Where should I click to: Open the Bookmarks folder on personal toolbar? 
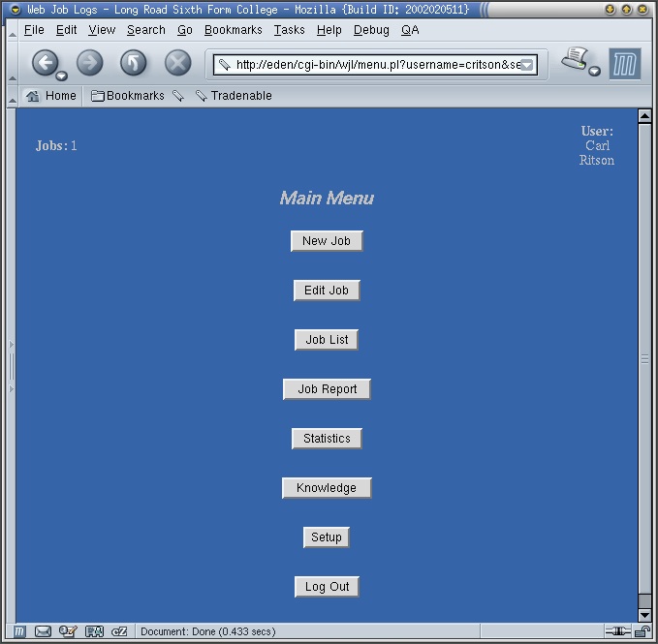pos(128,96)
